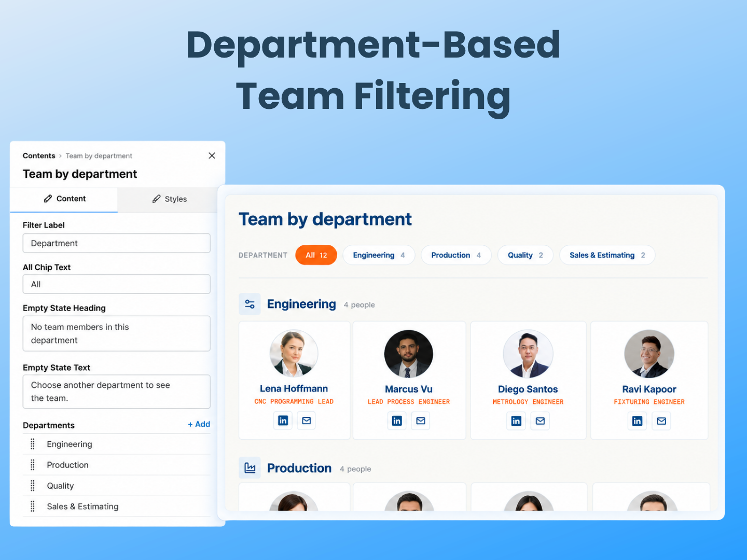
Task: Click Ravi Kapoor's email icon
Action: tap(661, 421)
